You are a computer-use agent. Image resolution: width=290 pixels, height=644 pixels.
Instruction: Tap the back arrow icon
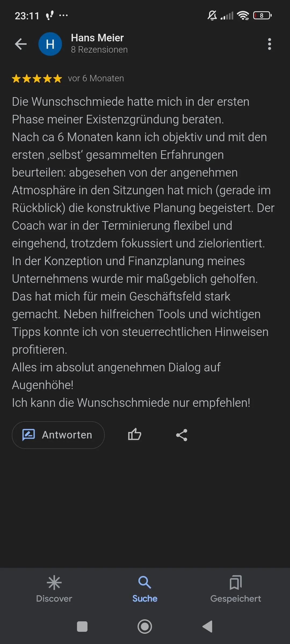pos(21,44)
